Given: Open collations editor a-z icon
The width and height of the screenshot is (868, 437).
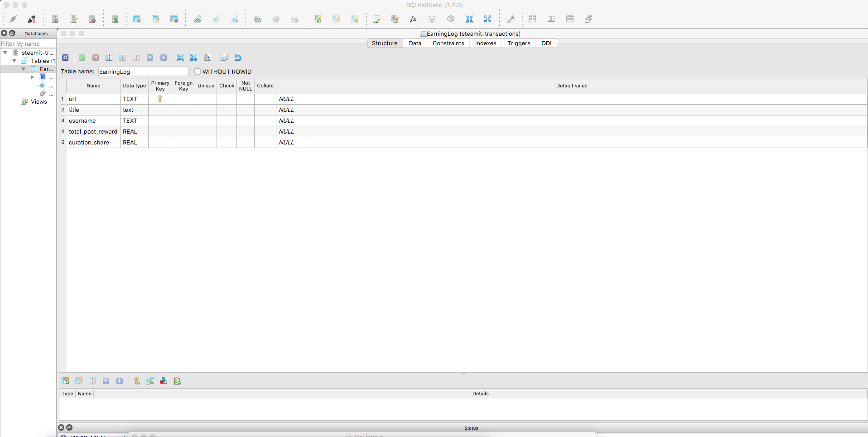Looking at the screenshot, I should click(432, 19).
